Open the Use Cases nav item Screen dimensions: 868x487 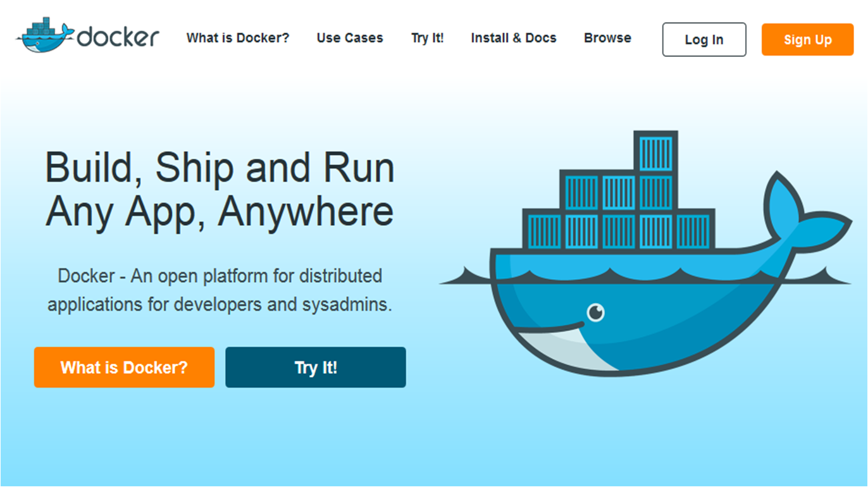point(350,38)
